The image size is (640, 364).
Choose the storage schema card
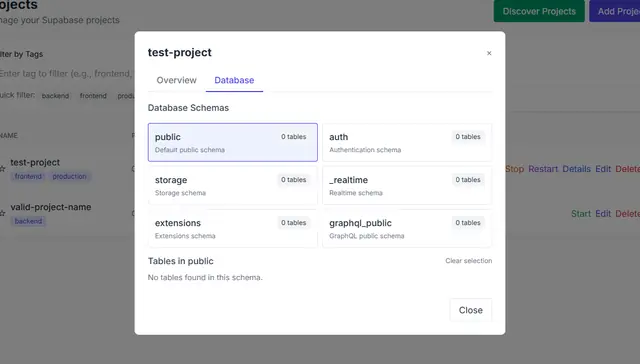(x=233, y=186)
